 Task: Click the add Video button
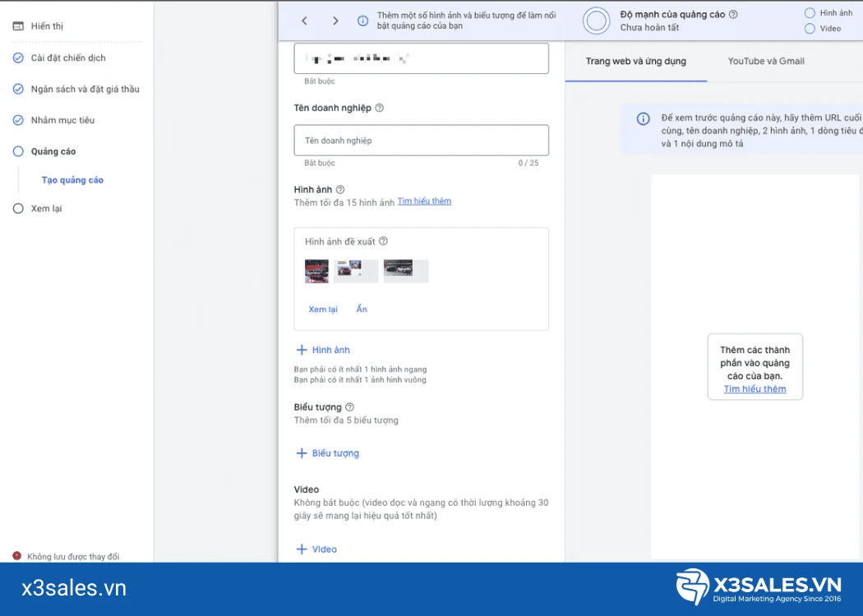(x=316, y=549)
